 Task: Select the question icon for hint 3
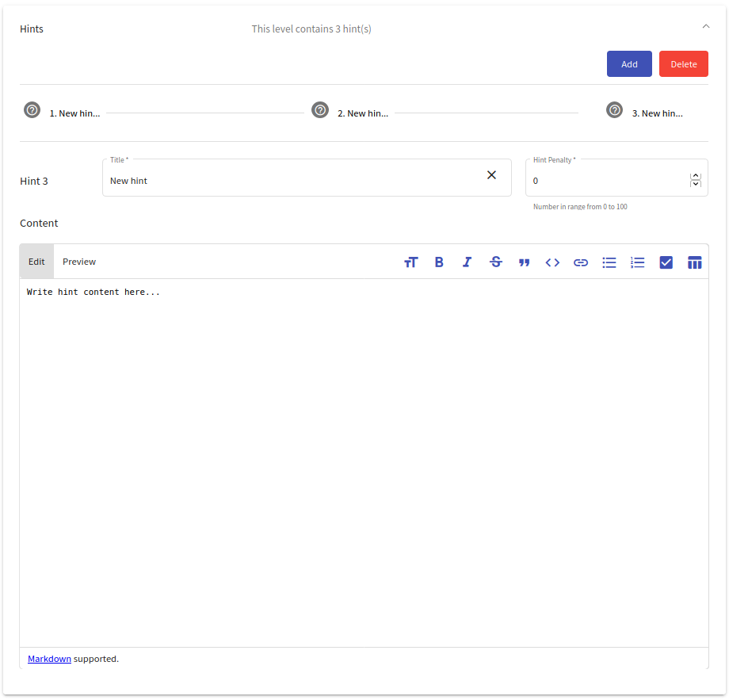[615, 110]
